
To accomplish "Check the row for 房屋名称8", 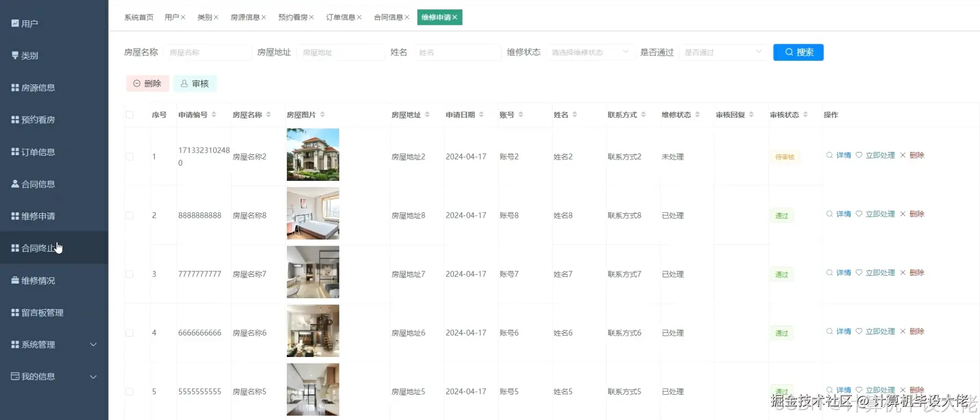I will pyautogui.click(x=129, y=215).
